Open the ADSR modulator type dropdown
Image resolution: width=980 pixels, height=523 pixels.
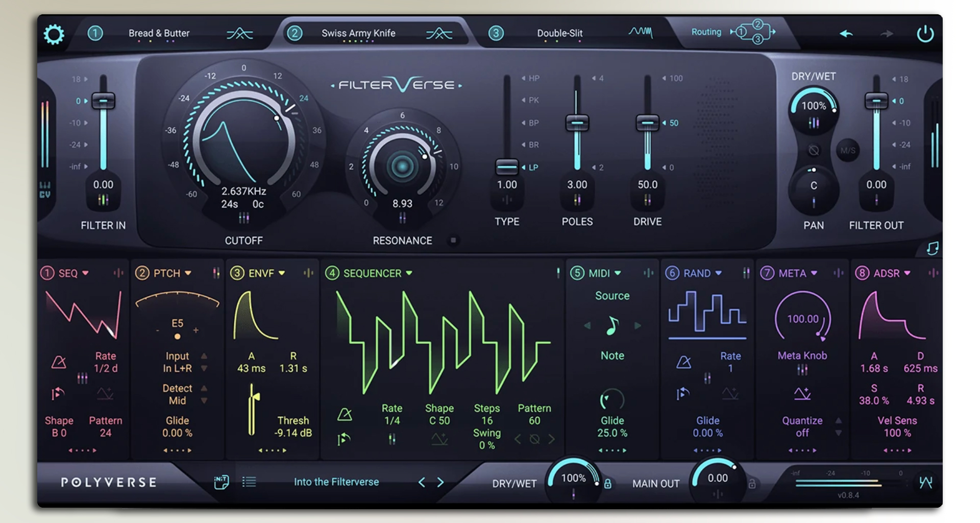pos(907,273)
